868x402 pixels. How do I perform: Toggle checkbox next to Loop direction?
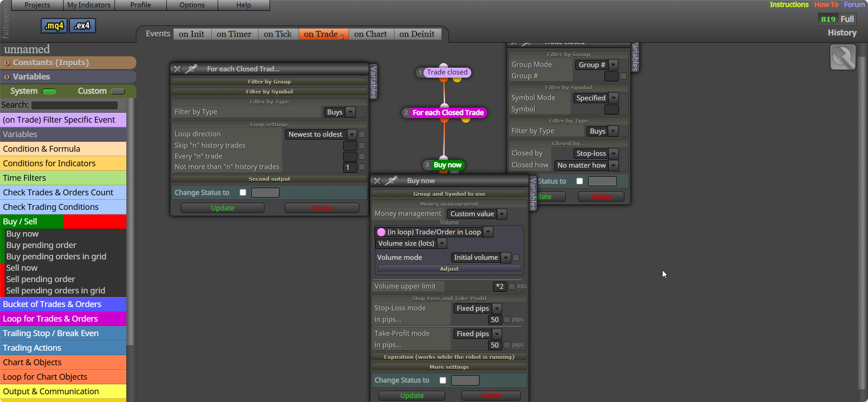pos(362,134)
